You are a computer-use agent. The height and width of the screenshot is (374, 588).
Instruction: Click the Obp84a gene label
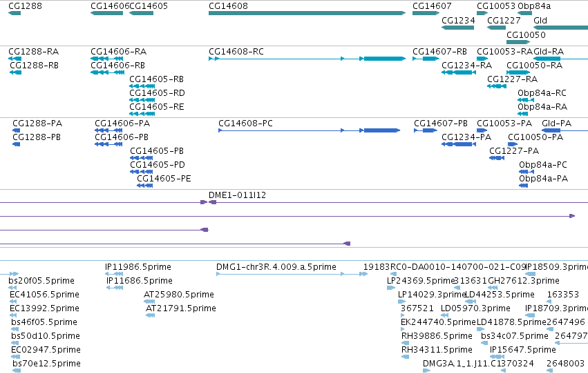534,6
